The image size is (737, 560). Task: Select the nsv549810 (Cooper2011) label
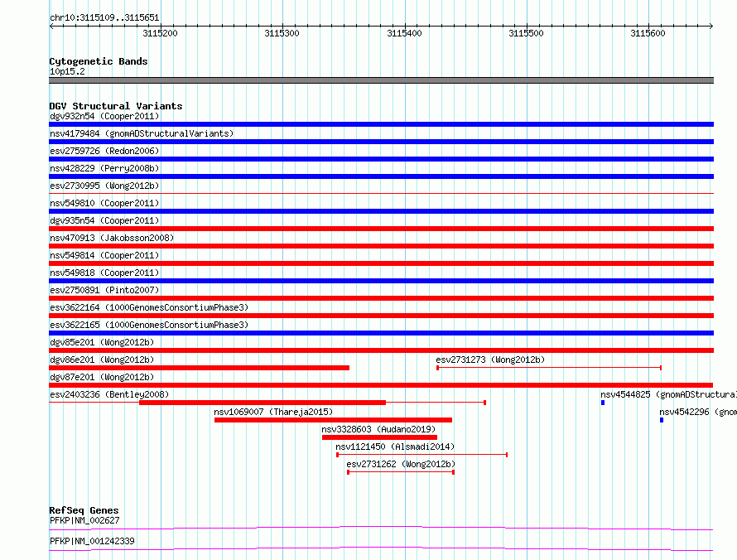tap(104, 203)
